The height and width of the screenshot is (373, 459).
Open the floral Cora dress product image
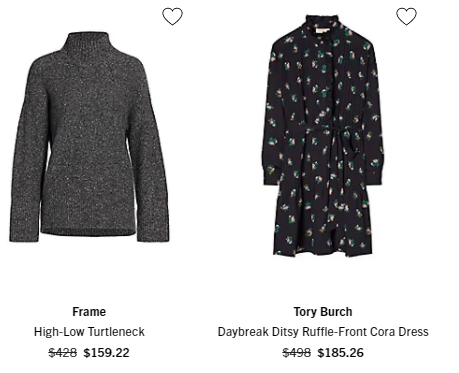323,136
